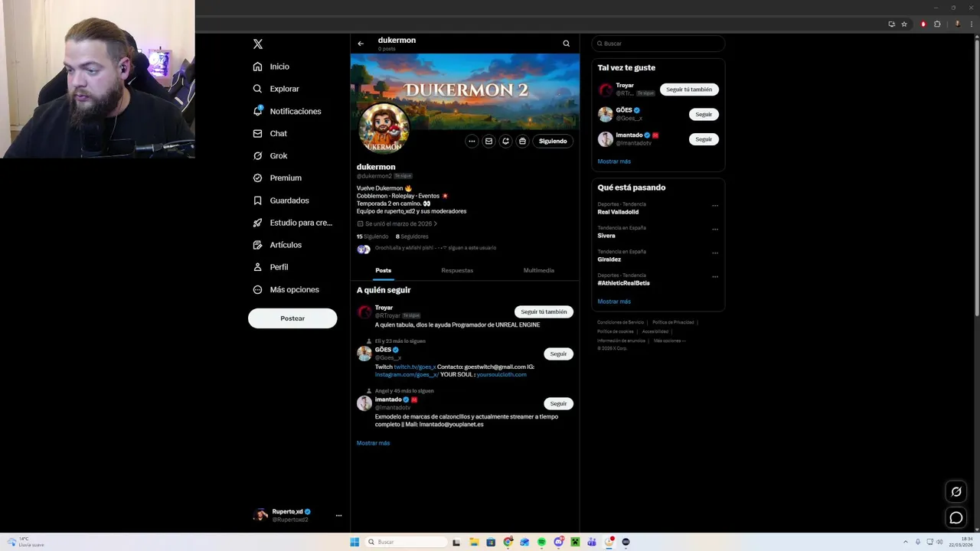Viewport: 980px width, 551px height.
Task: Open options for the Sivera trend
Action: coord(715,229)
